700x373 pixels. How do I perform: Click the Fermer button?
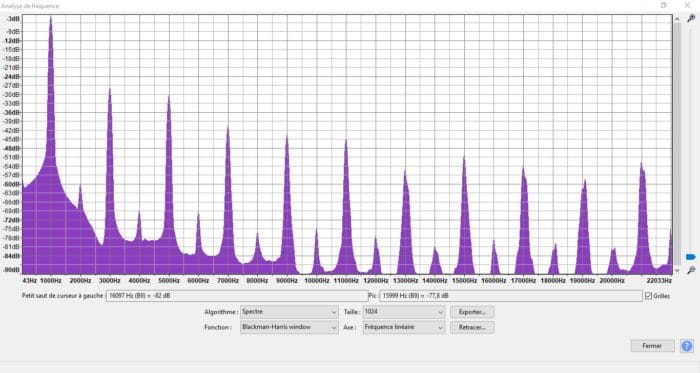point(652,346)
